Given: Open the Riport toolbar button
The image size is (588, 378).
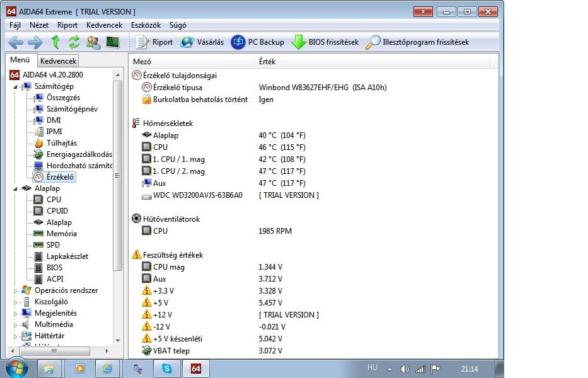Looking at the screenshot, I should [x=154, y=42].
